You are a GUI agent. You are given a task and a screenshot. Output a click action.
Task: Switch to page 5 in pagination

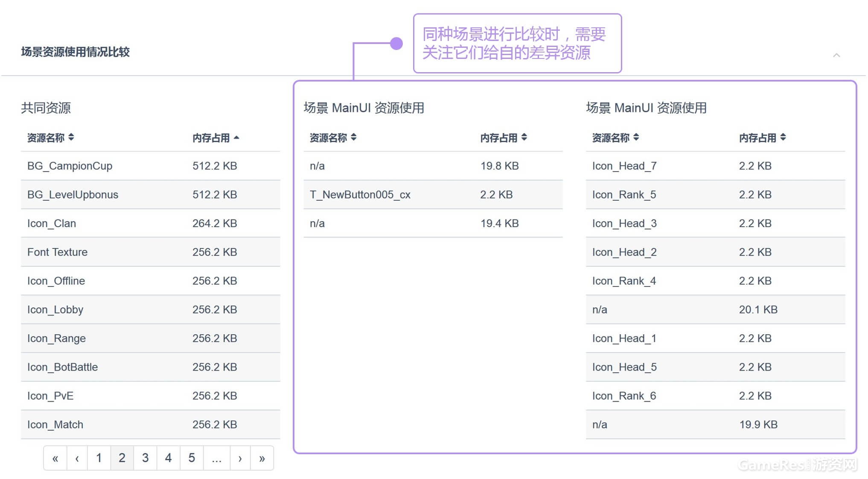192,458
